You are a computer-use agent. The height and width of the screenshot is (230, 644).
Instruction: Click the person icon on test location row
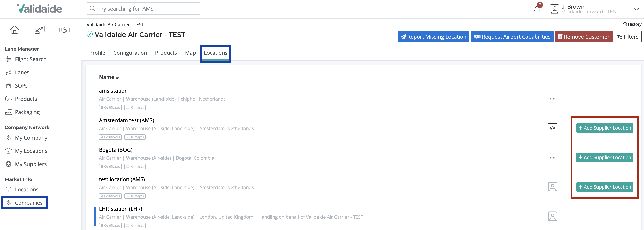[x=552, y=187]
